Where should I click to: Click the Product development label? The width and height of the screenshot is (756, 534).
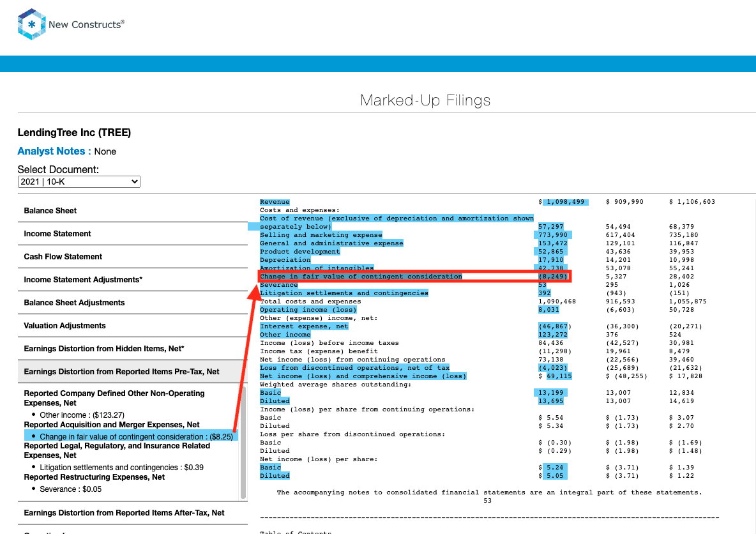pos(299,251)
